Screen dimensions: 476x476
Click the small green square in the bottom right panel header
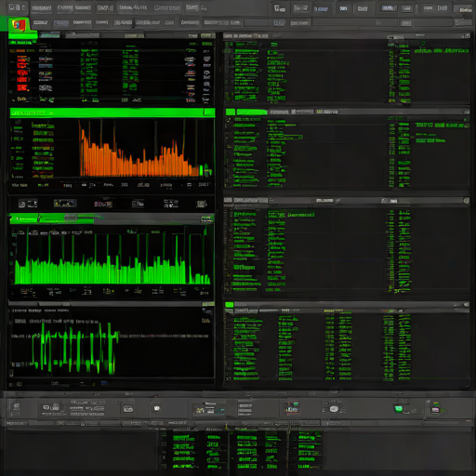[x=230, y=305]
